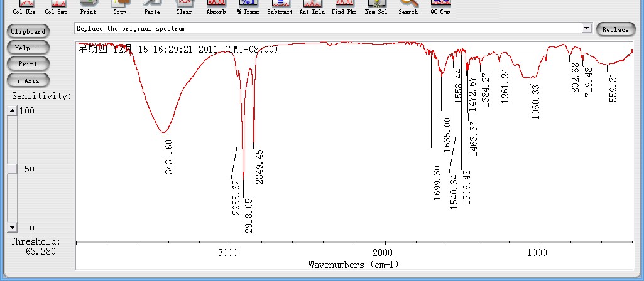Click the Y-Axis button
The width and height of the screenshot is (644, 281).
(x=28, y=81)
